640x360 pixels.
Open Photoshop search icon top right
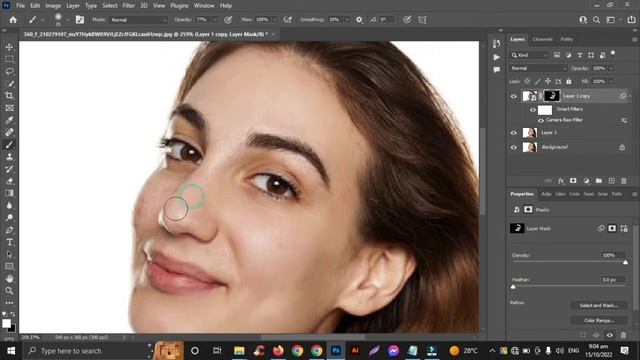[596, 20]
